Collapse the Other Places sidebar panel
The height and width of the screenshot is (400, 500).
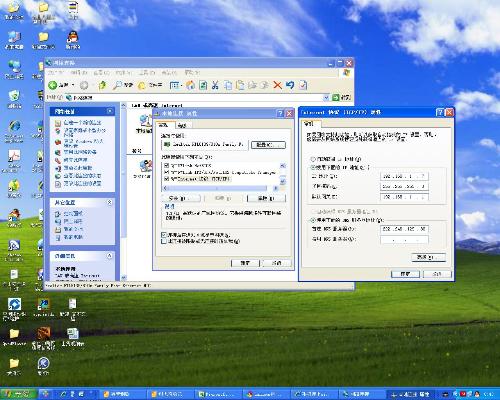click(109, 202)
